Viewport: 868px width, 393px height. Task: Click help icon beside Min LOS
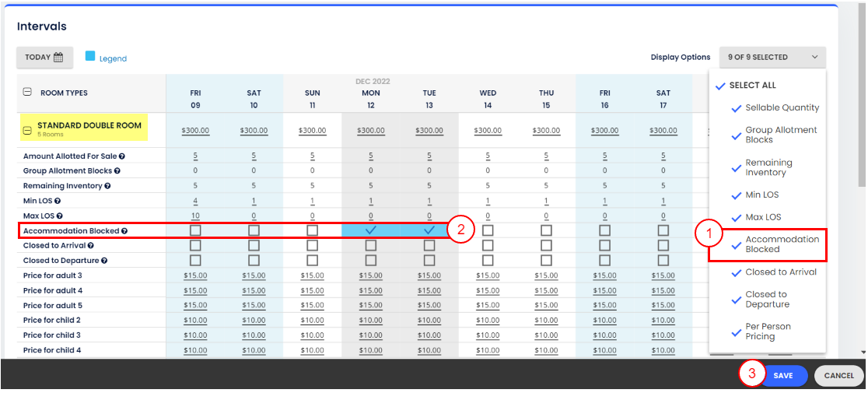tap(58, 202)
